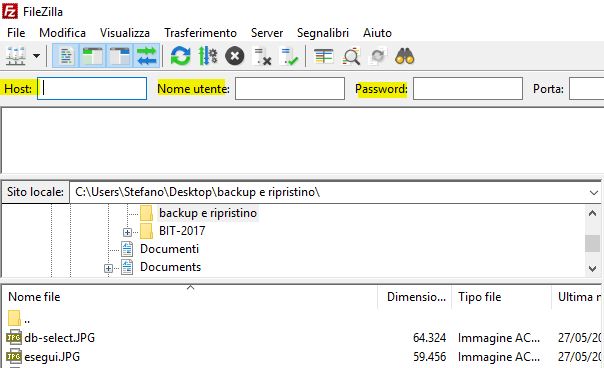
Task: Click the Password input field
Action: point(468,89)
